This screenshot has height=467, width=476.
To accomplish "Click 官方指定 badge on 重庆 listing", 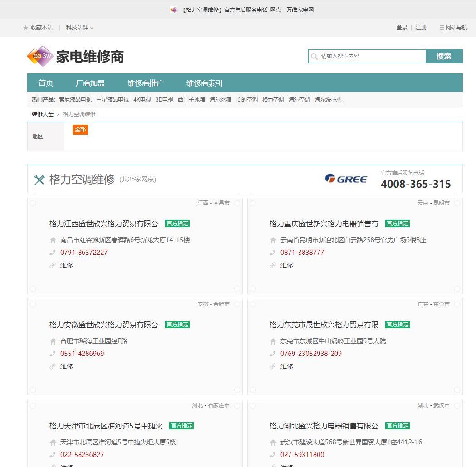I will [x=397, y=224].
